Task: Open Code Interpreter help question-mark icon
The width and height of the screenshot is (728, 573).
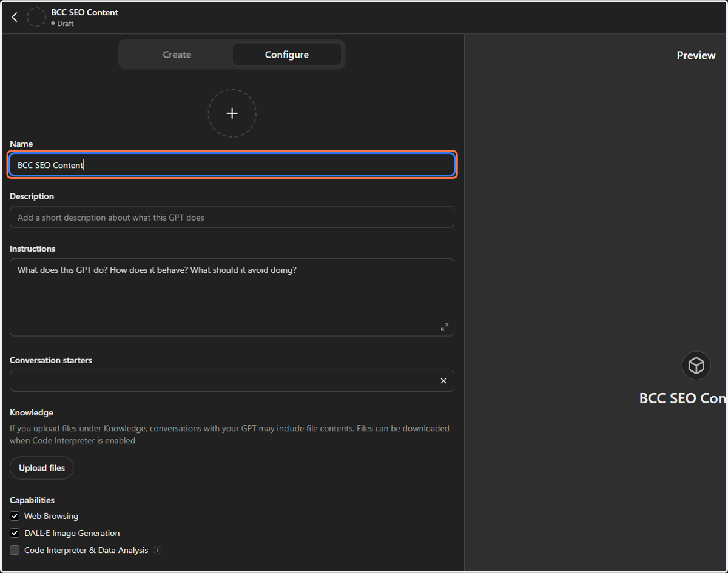Action: coord(157,551)
